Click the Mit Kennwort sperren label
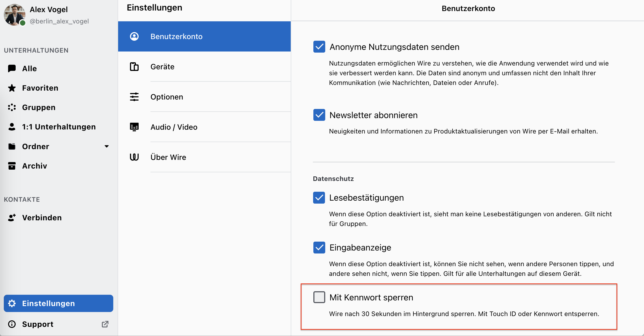Image resolution: width=644 pixels, height=336 pixels. coord(371,297)
